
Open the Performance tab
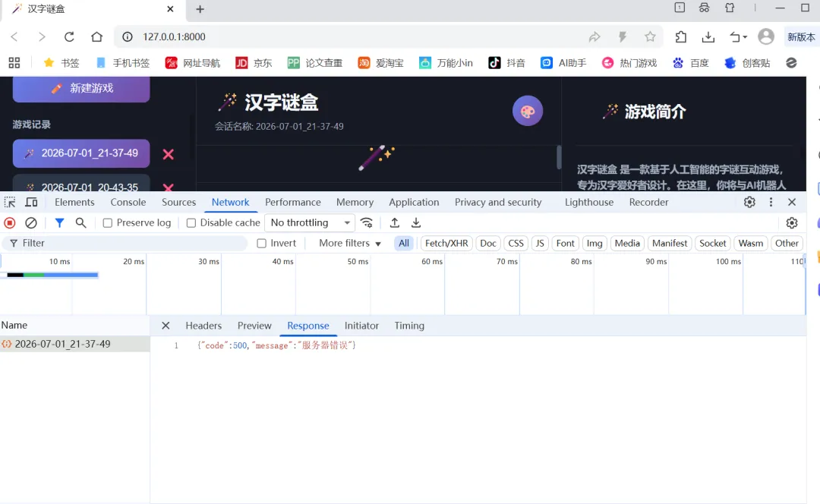293,203
